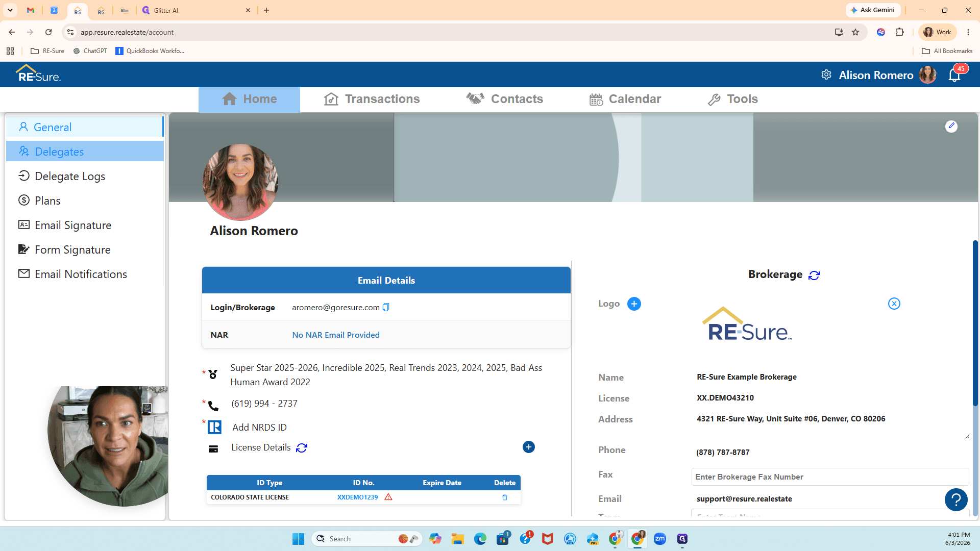
Task: Open Email Signature settings
Action: click(x=85, y=225)
